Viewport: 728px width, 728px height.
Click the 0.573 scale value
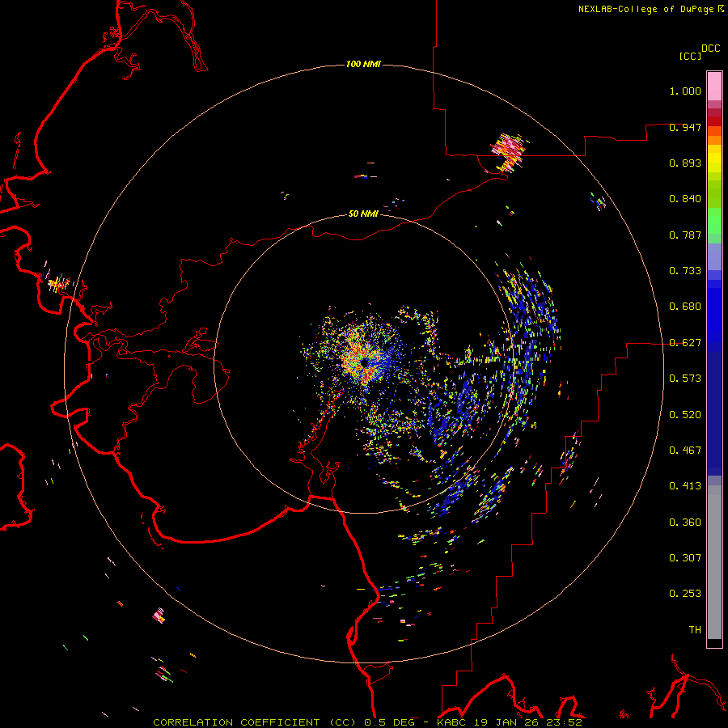pyautogui.click(x=685, y=379)
